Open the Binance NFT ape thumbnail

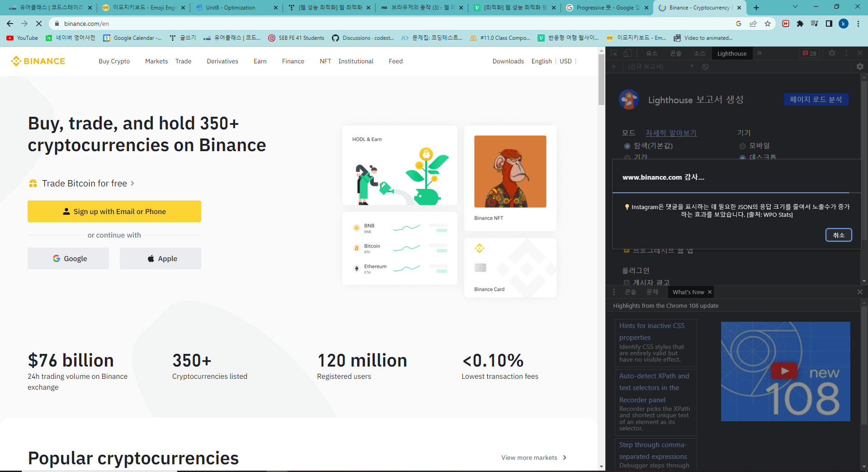click(x=510, y=172)
